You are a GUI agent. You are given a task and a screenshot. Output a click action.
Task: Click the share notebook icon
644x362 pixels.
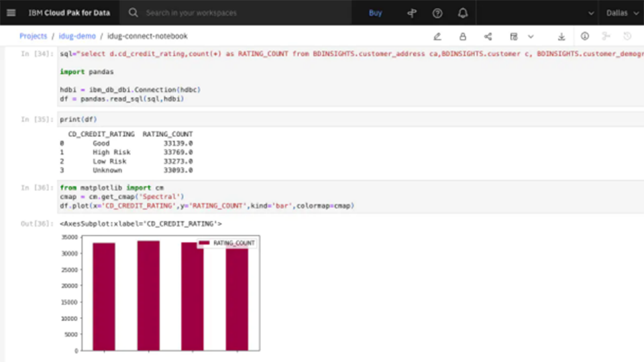tap(488, 36)
